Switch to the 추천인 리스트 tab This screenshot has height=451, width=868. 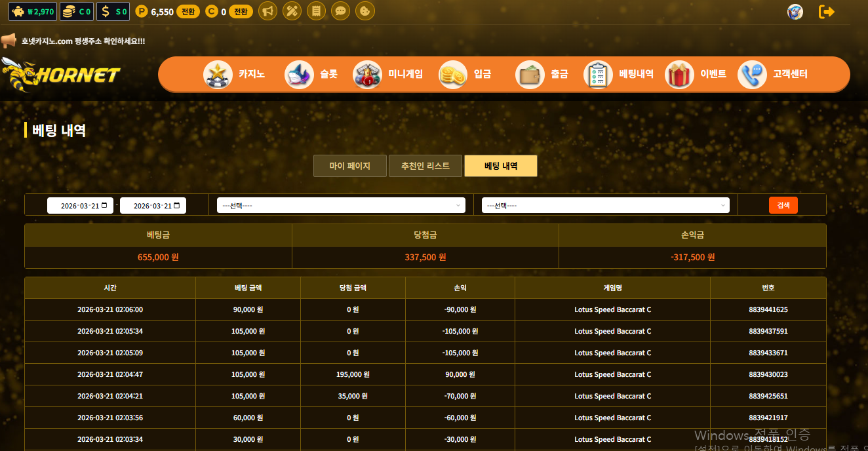click(x=425, y=166)
